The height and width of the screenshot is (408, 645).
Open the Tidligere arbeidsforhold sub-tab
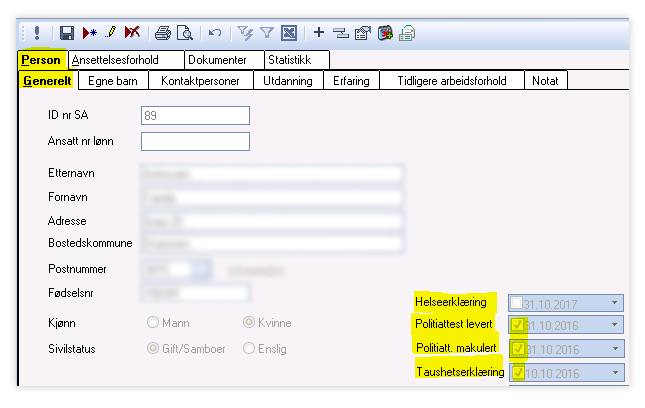coord(452,81)
